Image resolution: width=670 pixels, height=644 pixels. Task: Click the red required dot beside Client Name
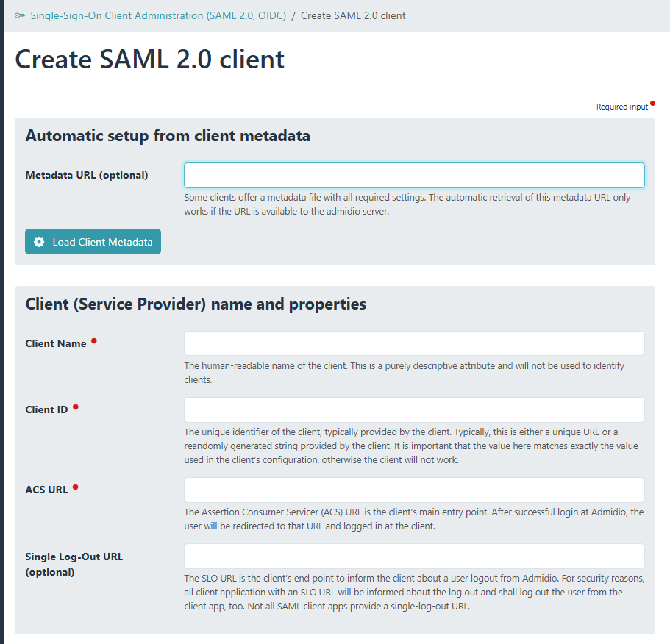coord(94,341)
